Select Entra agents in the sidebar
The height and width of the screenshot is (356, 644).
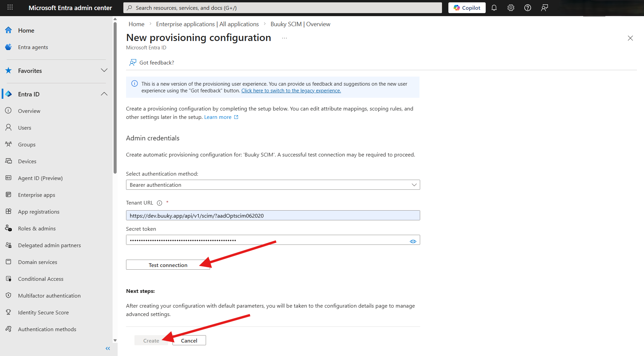click(33, 47)
